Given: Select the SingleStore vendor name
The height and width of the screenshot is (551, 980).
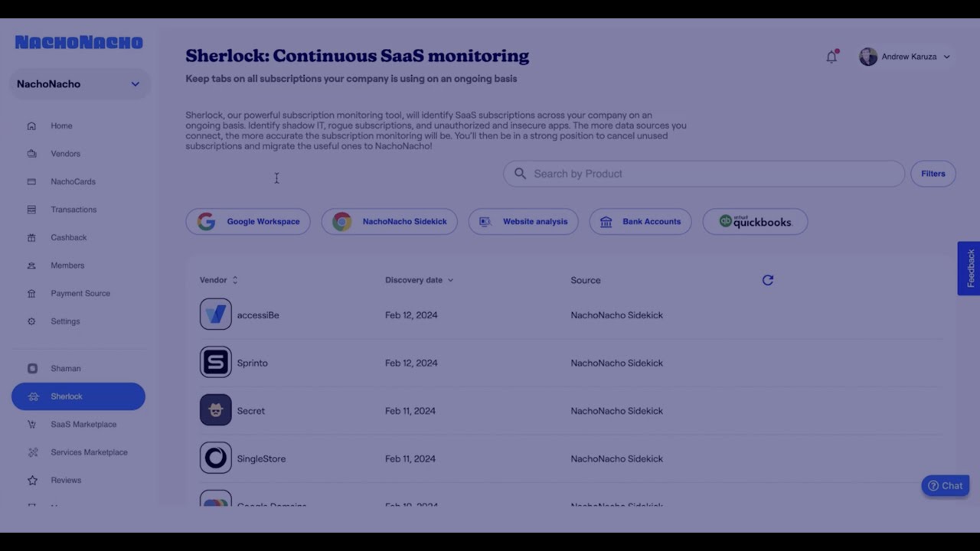Looking at the screenshot, I should pyautogui.click(x=261, y=459).
